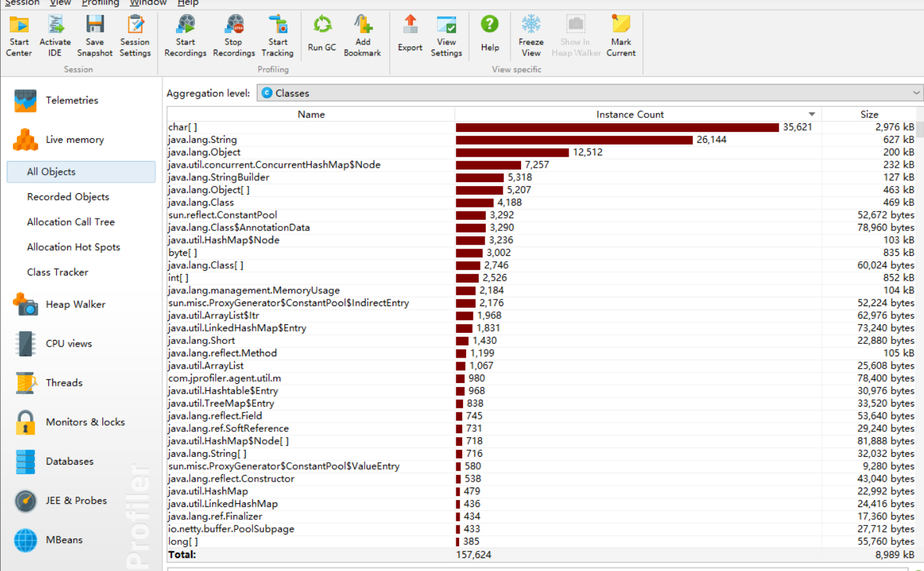Viewport: 924px width, 571px height.
Task: Select the java.lang.reflect.Method row
Action: (x=542, y=353)
